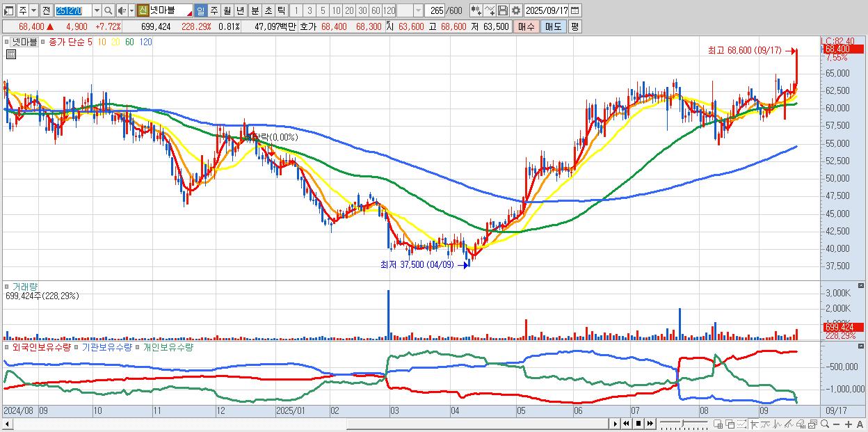Viewport: 868px width, 432px height.
Task: Adjust the replay speed slider
Action: (684, 424)
